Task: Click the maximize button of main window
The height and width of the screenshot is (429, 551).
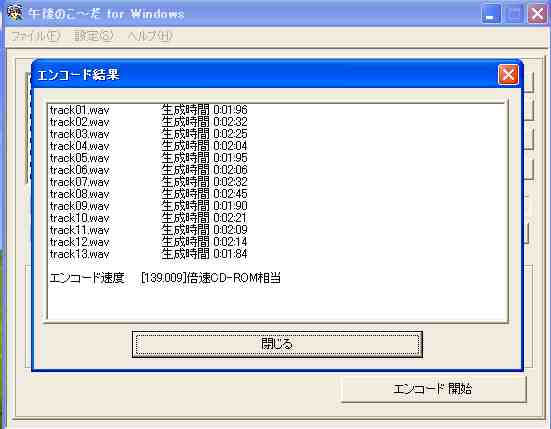Action: coord(514,15)
